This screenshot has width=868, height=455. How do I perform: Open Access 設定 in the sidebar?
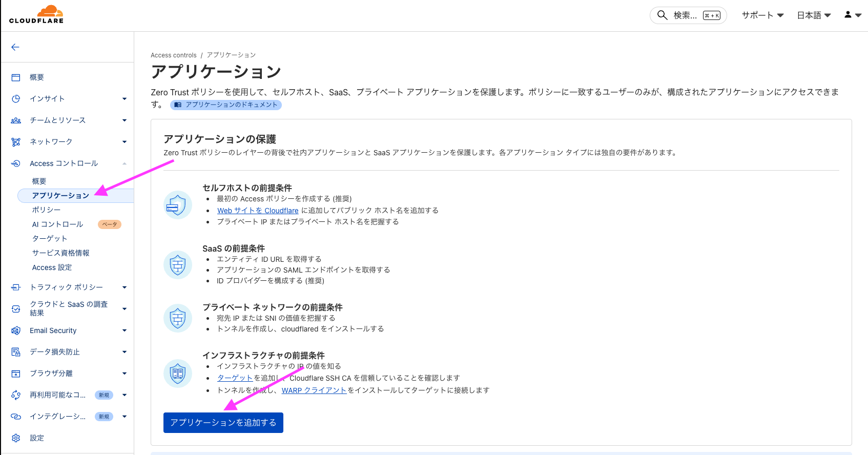52,267
